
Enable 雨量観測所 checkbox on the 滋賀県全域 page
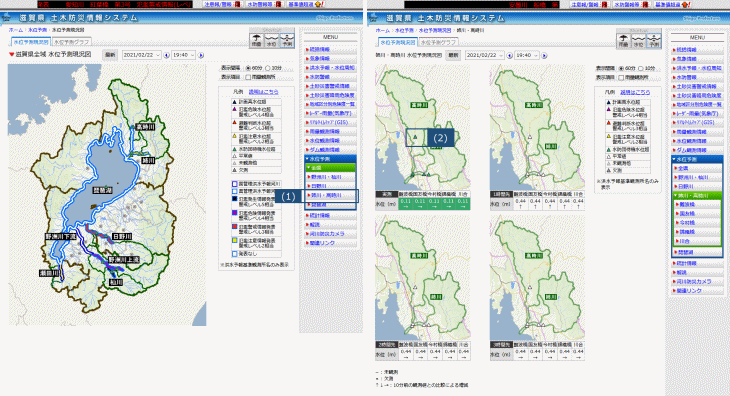248,77
